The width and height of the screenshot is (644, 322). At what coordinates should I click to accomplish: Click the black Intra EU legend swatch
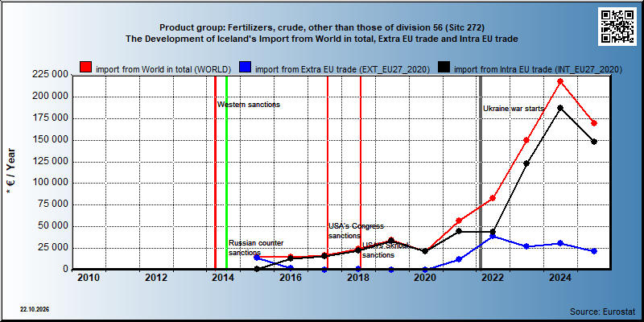pyautogui.click(x=444, y=68)
